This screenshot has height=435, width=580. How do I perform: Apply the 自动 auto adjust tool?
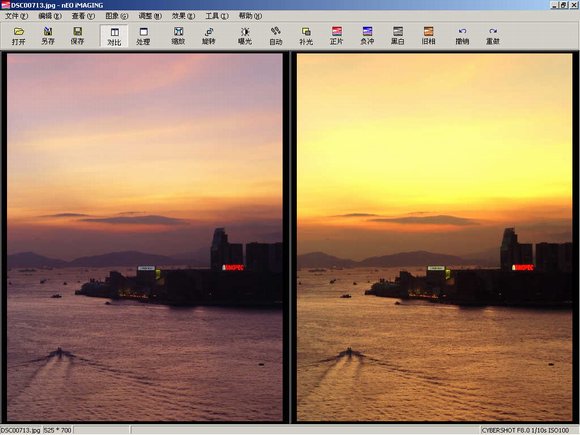click(x=276, y=36)
